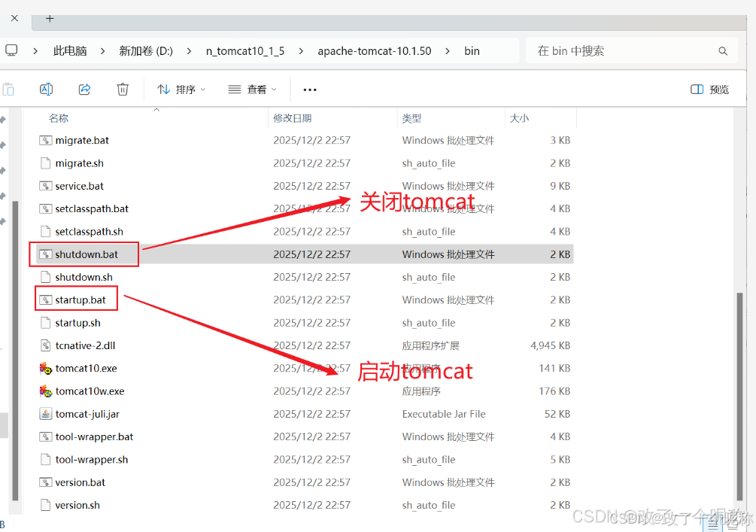Click the Rename toolbar icon

pos(47,90)
